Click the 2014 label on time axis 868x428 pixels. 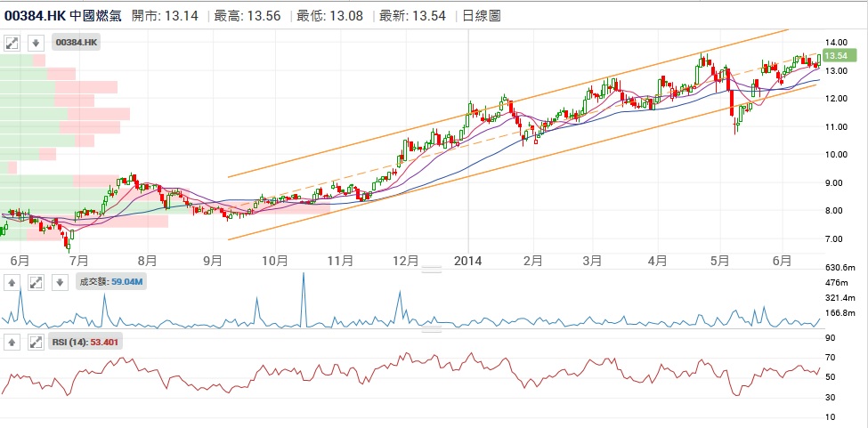click(467, 261)
